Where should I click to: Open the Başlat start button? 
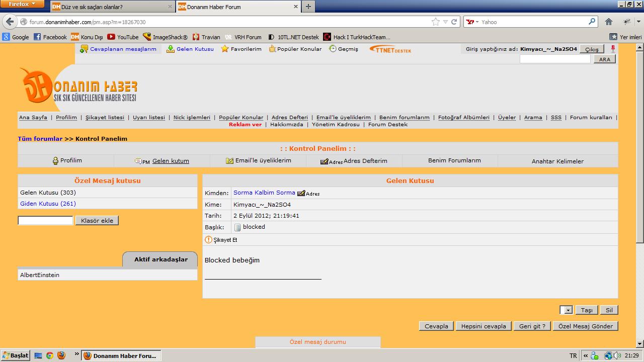(16, 355)
